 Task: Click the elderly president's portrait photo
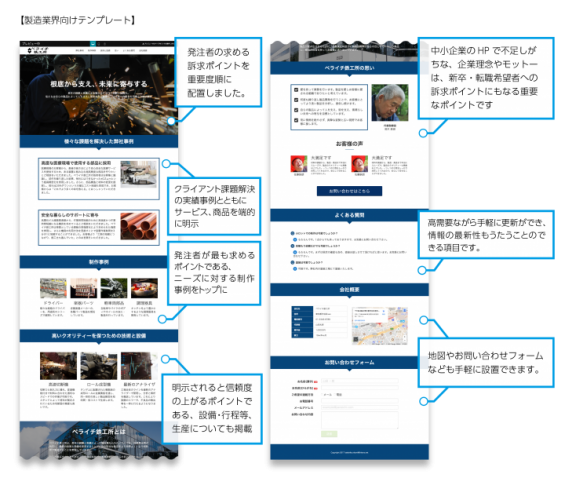(x=390, y=103)
